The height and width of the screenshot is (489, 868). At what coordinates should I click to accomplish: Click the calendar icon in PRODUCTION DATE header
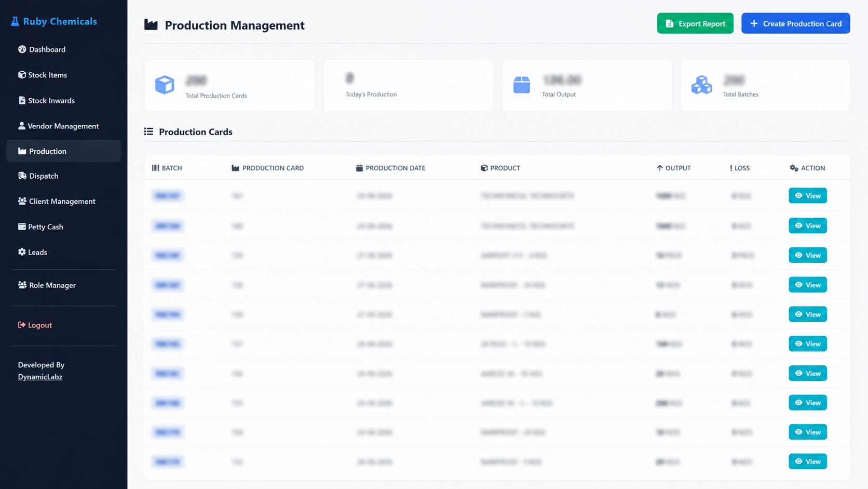pyautogui.click(x=359, y=168)
